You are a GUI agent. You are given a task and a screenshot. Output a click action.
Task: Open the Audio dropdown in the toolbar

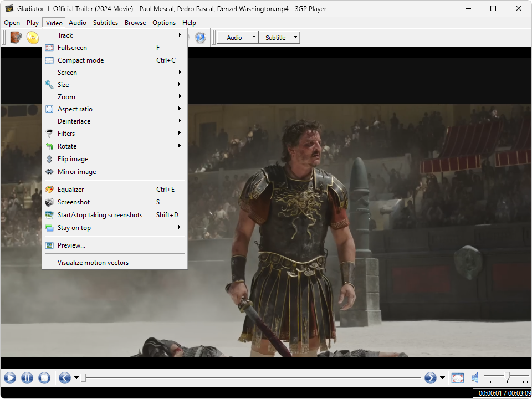click(x=237, y=38)
